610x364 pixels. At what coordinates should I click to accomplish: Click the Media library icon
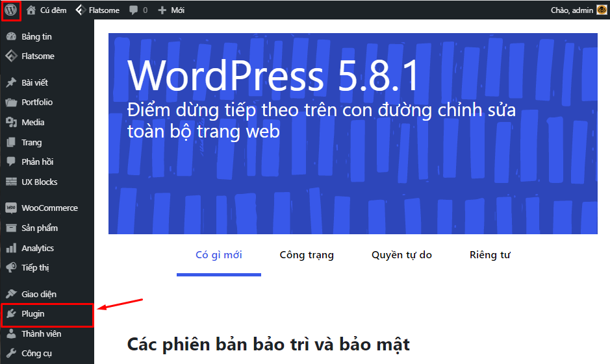click(11, 123)
